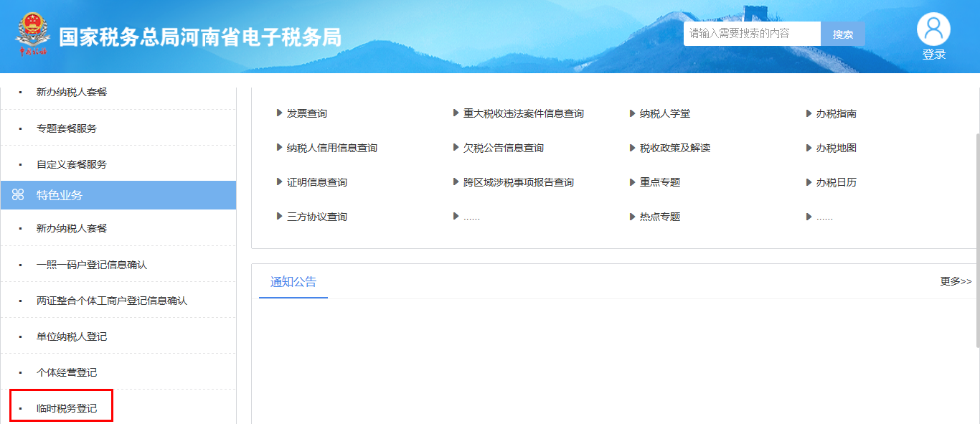Image resolution: width=980 pixels, height=424 pixels.
Task: Click the 搜索 search button
Action: tap(842, 33)
